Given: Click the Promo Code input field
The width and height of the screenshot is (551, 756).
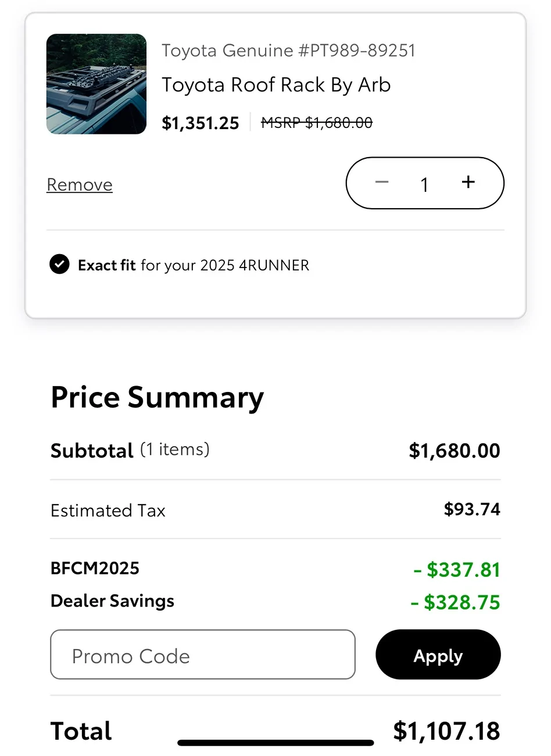Looking at the screenshot, I should pos(203,655).
